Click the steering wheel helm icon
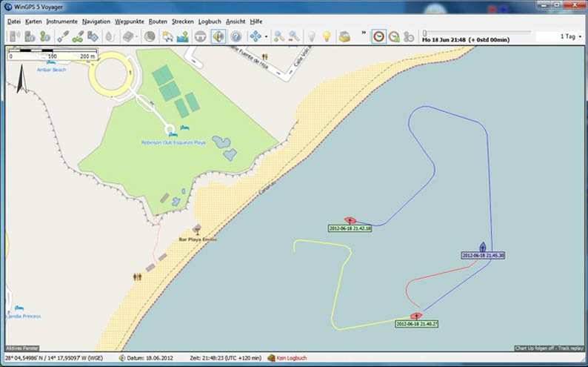 [200, 36]
